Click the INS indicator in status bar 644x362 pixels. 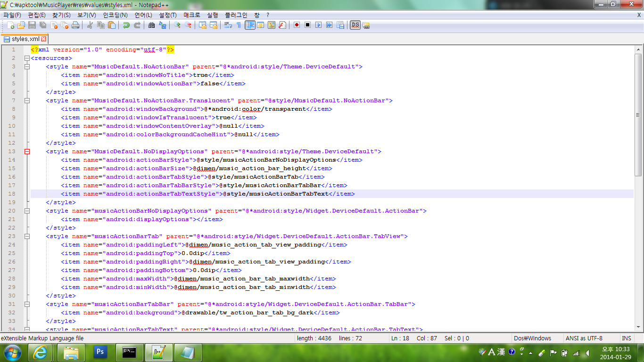[626, 338]
